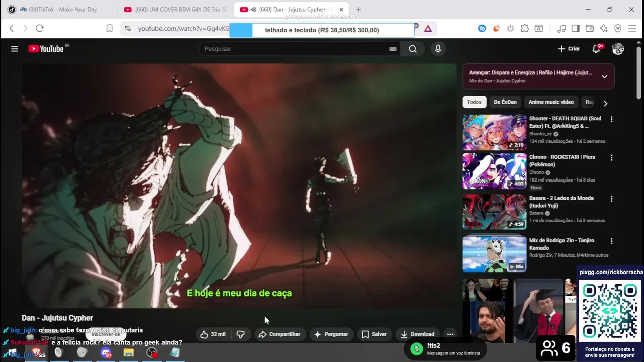This screenshot has width=644, height=362.
Task: Click the Inscrever-se subscribe button
Action: (106, 334)
